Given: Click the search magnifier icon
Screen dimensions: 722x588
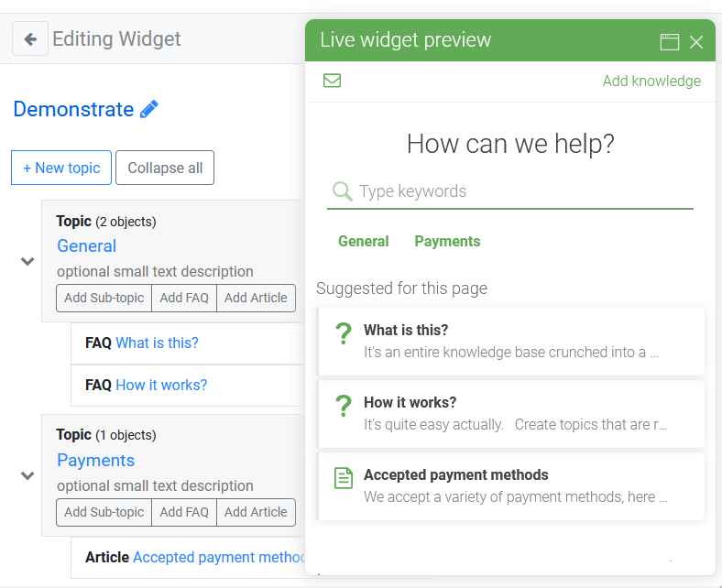Looking at the screenshot, I should pos(342,191).
